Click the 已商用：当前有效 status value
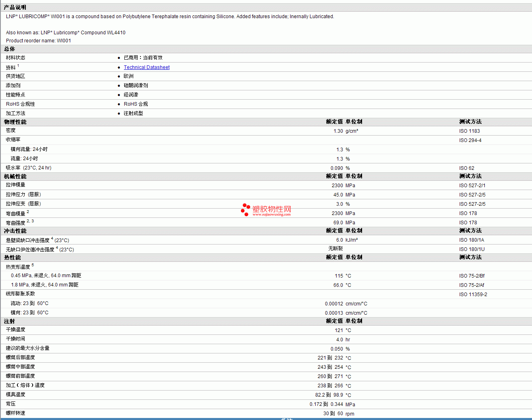This screenshot has height=420, width=532. 143,58
